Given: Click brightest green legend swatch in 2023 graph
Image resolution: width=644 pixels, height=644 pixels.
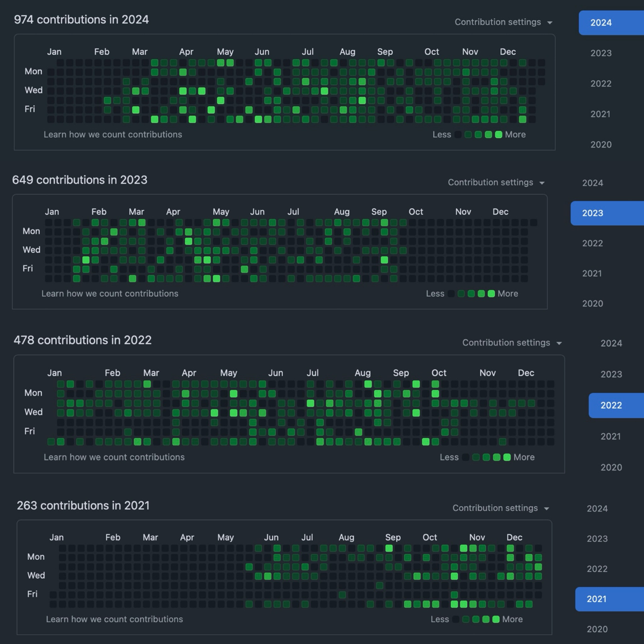Looking at the screenshot, I should click(x=491, y=294).
